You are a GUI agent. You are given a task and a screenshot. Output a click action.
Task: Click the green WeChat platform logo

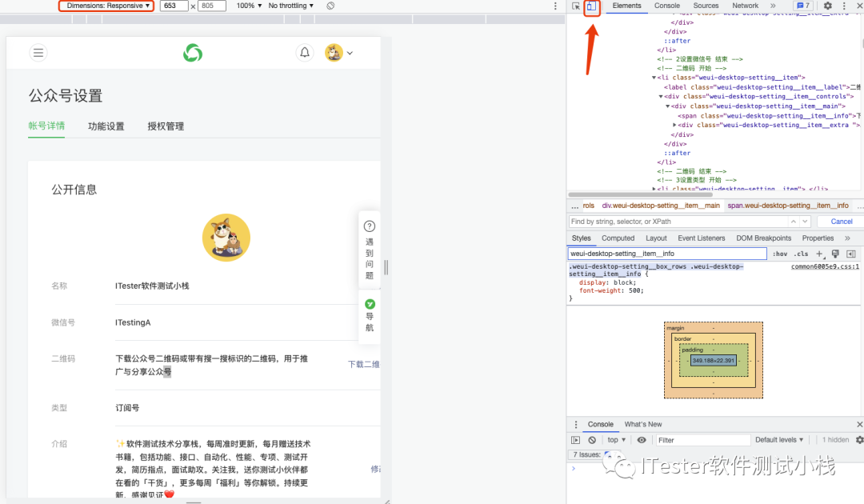pos(193,53)
